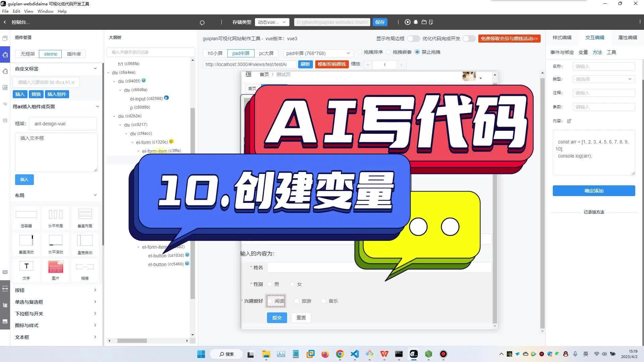
Task: Click the outline tree horizontal scrollbar
Action: (132, 341)
